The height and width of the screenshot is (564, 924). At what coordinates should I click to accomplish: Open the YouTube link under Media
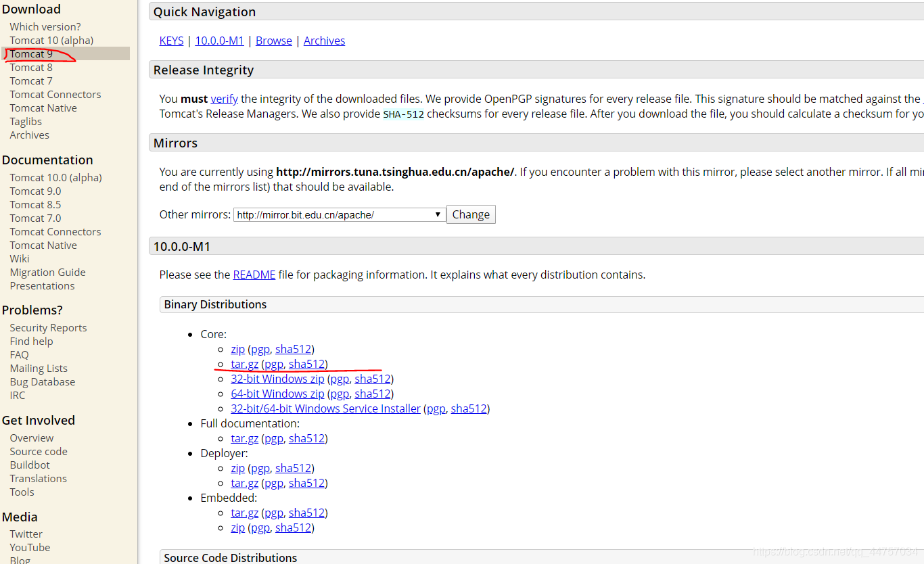[30, 548]
